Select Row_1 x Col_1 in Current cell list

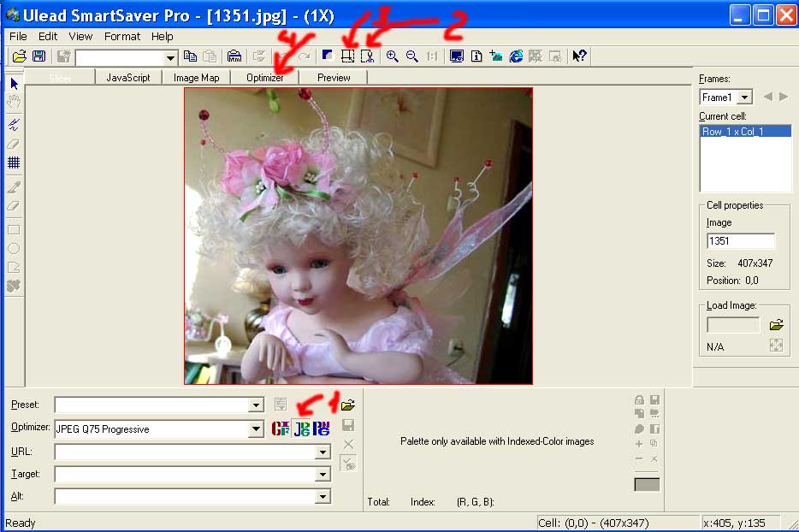[745, 132]
